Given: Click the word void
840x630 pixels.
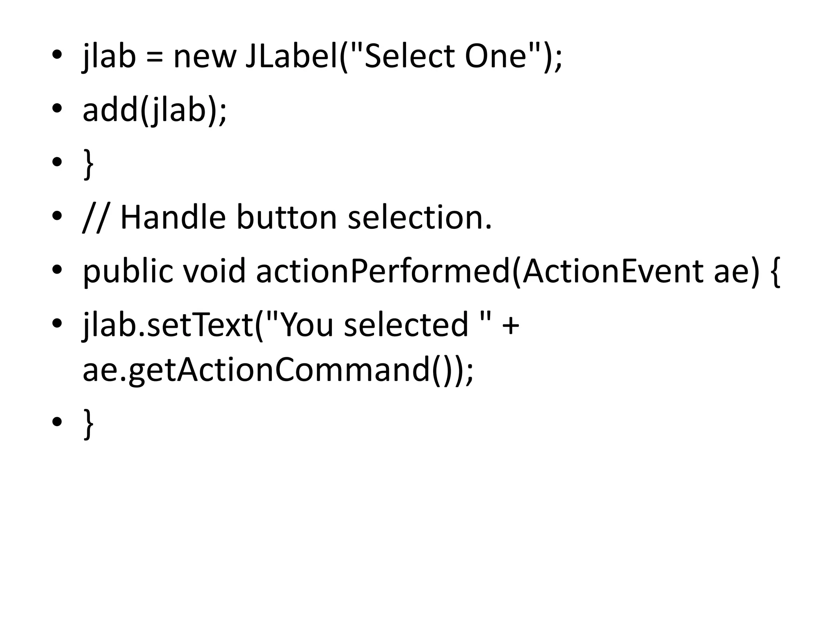Looking at the screenshot, I should (x=214, y=271).
